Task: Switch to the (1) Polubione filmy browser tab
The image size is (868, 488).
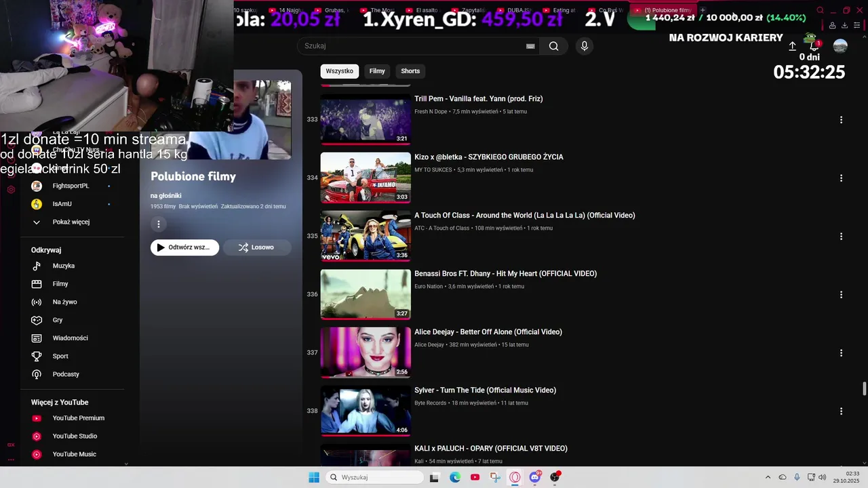Action: [x=664, y=10]
